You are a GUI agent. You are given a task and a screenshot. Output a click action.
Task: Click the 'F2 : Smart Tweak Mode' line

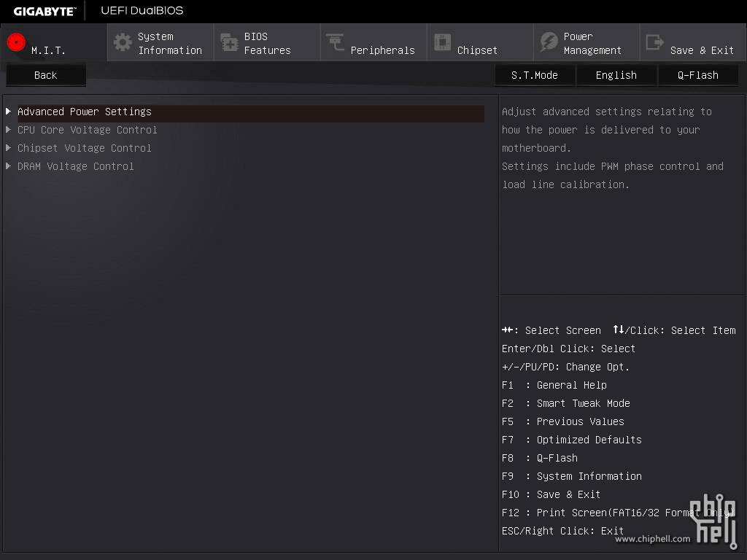tap(566, 403)
